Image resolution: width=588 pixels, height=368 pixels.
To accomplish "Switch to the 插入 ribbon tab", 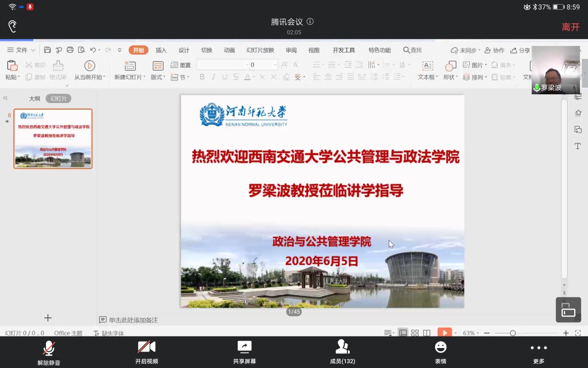I will (x=161, y=50).
